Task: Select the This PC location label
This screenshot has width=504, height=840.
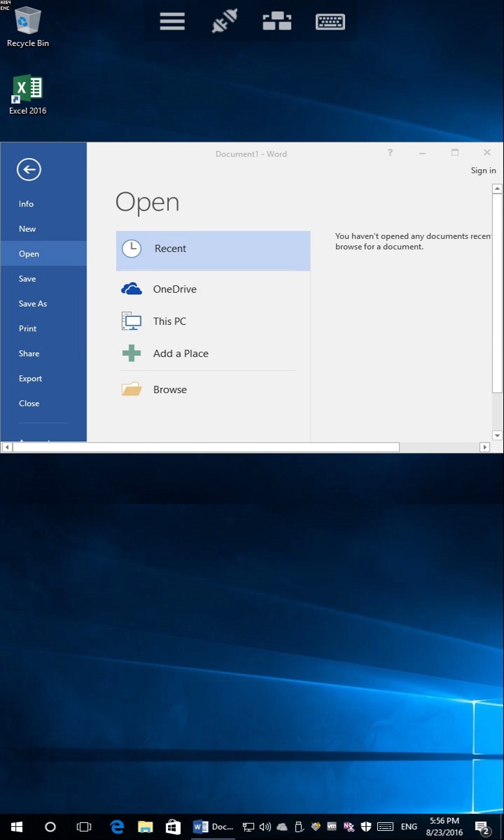Action: [x=169, y=321]
